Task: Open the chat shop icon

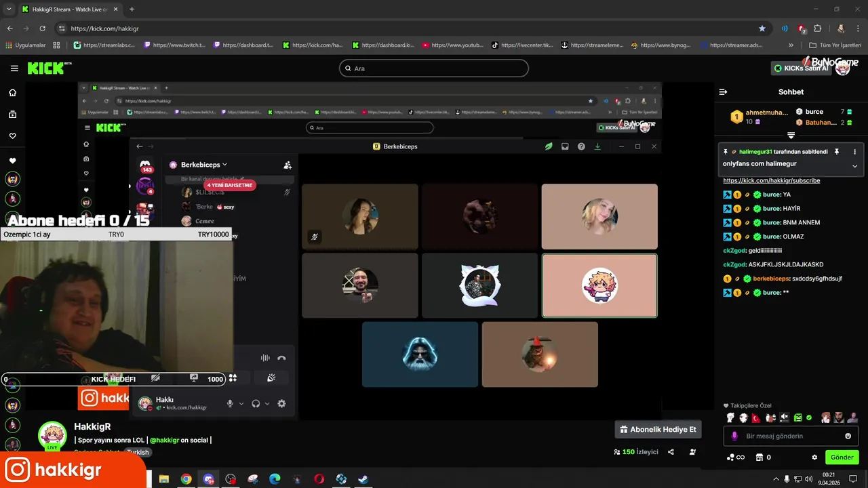Action: click(760, 457)
